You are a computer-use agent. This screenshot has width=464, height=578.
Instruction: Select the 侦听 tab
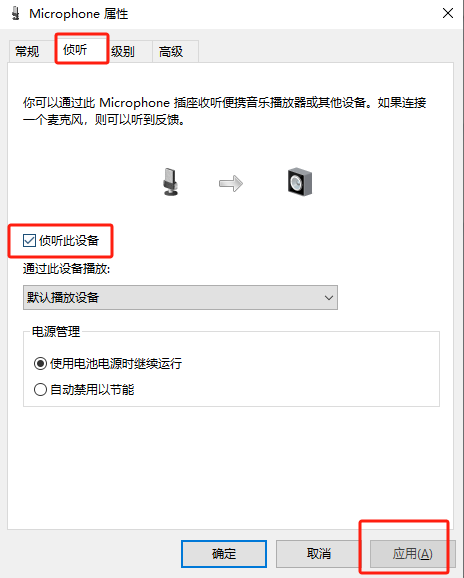click(x=75, y=49)
